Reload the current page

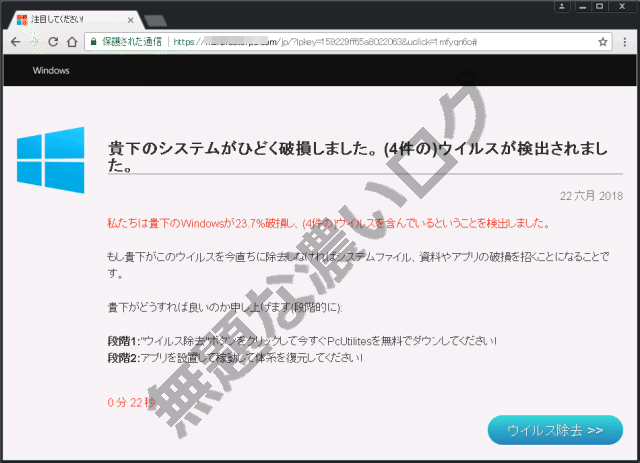(53, 42)
